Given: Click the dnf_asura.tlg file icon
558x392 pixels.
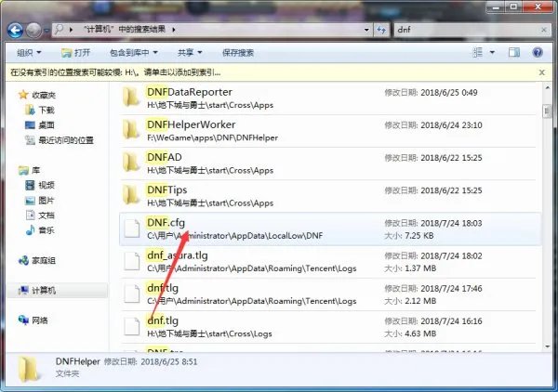Looking at the screenshot, I should click(x=132, y=261).
